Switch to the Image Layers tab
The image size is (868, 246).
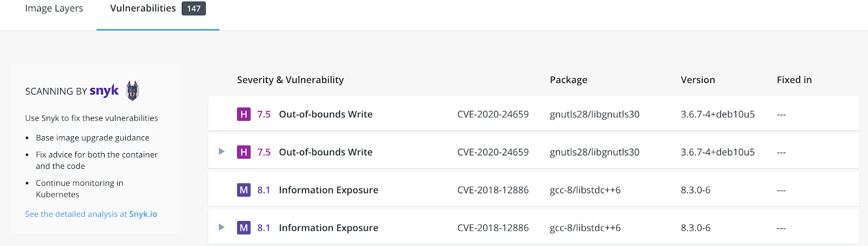tap(54, 9)
